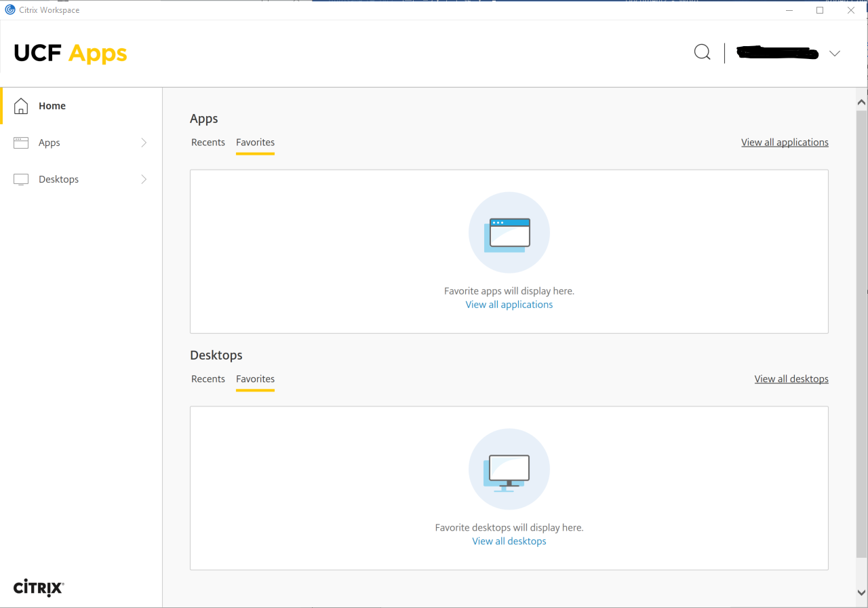Maximize the Citrix Workspace window
The height and width of the screenshot is (608, 868).
(820, 10)
